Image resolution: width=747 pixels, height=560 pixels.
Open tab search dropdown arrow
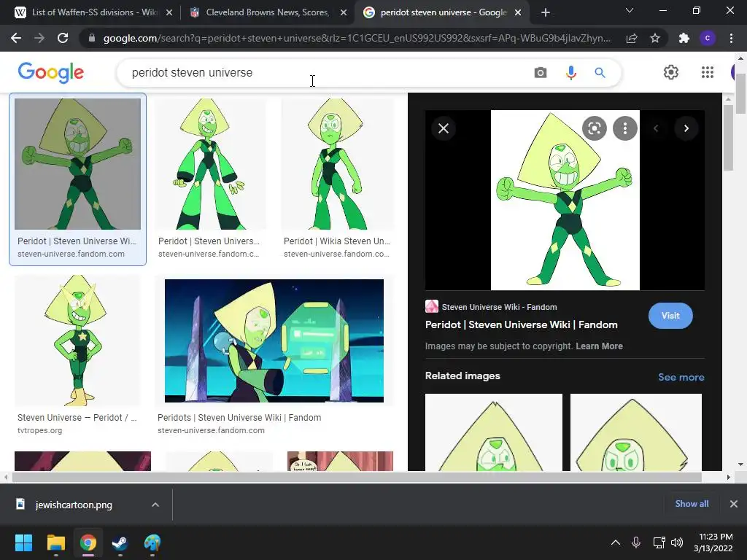pos(630,10)
